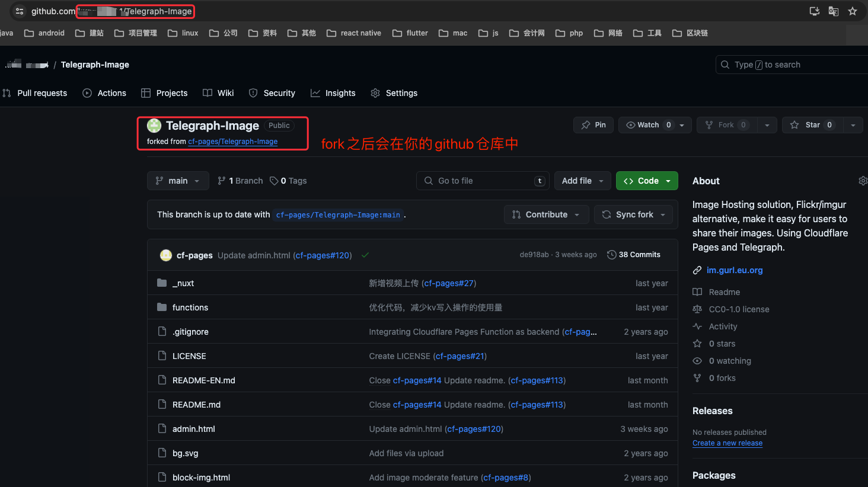The height and width of the screenshot is (487, 868).
Task: Open the Actions tab
Action: (104, 93)
